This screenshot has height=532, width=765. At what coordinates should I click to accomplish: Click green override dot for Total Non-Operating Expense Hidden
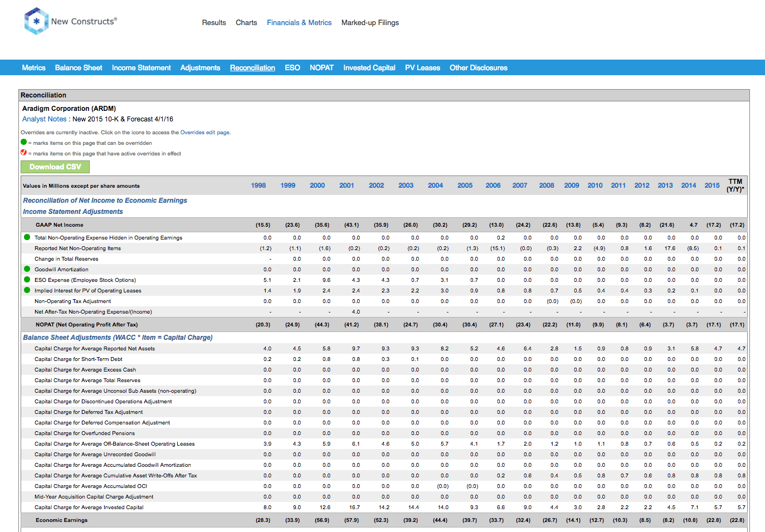(x=27, y=237)
